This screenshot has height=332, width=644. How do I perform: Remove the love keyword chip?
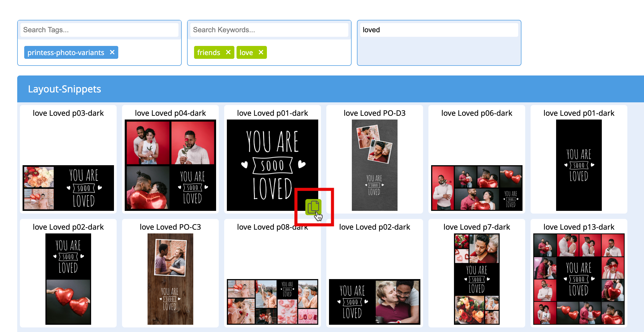coord(260,52)
